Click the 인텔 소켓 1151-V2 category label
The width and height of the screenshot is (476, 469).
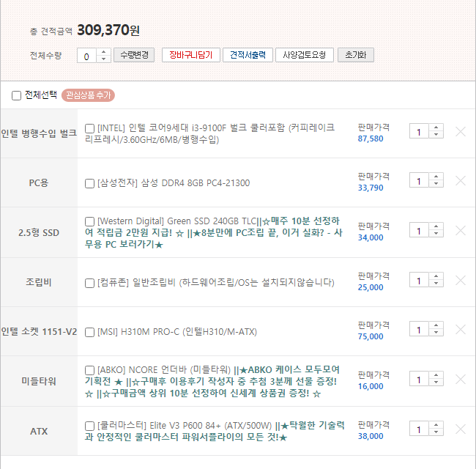[x=39, y=332]
